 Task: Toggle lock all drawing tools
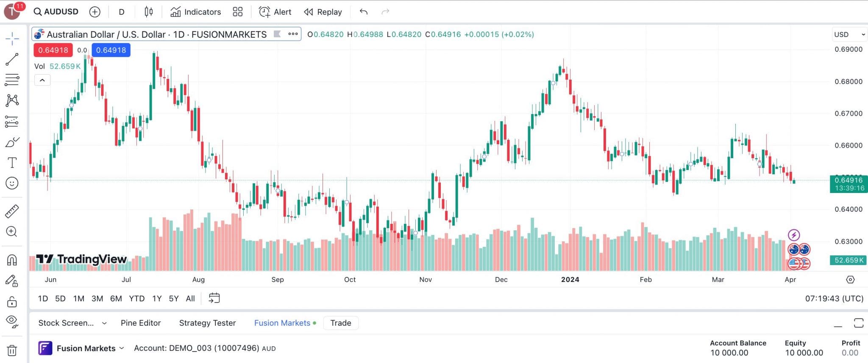[x=12, y=302]
